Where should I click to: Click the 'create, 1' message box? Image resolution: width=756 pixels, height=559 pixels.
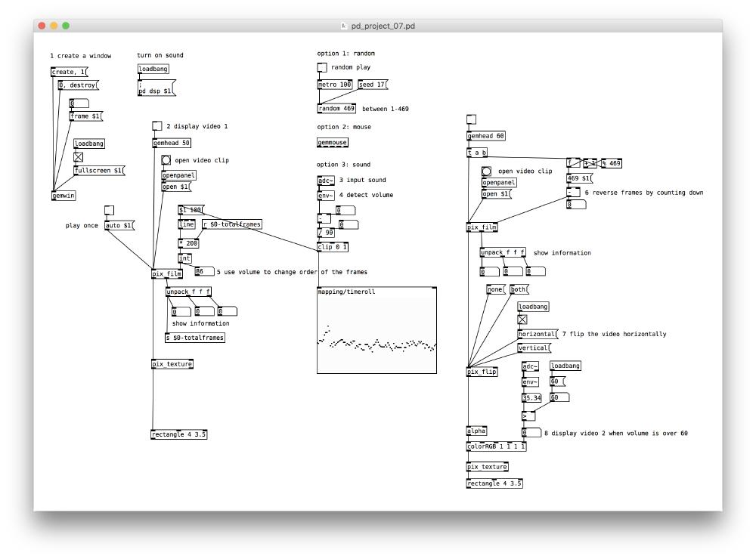69,73
